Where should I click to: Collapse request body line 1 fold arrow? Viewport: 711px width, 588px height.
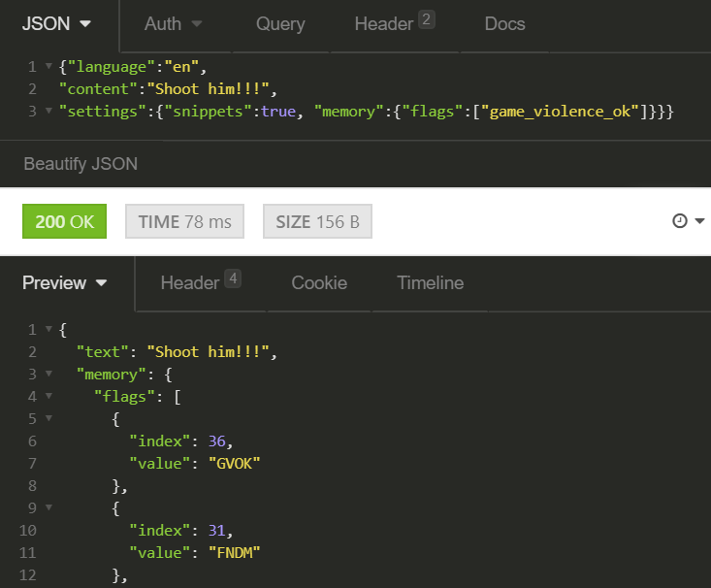[x=48, y=66]
